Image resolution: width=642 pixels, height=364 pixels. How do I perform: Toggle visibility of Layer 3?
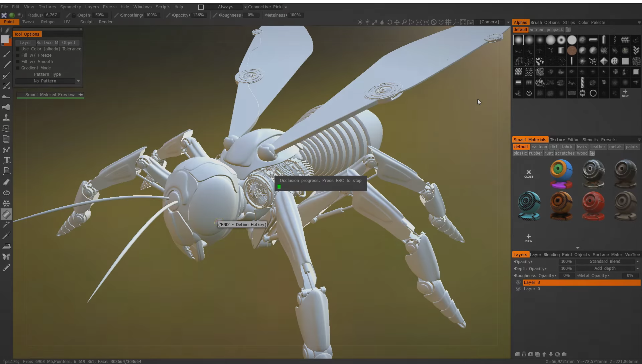point(518,282)
